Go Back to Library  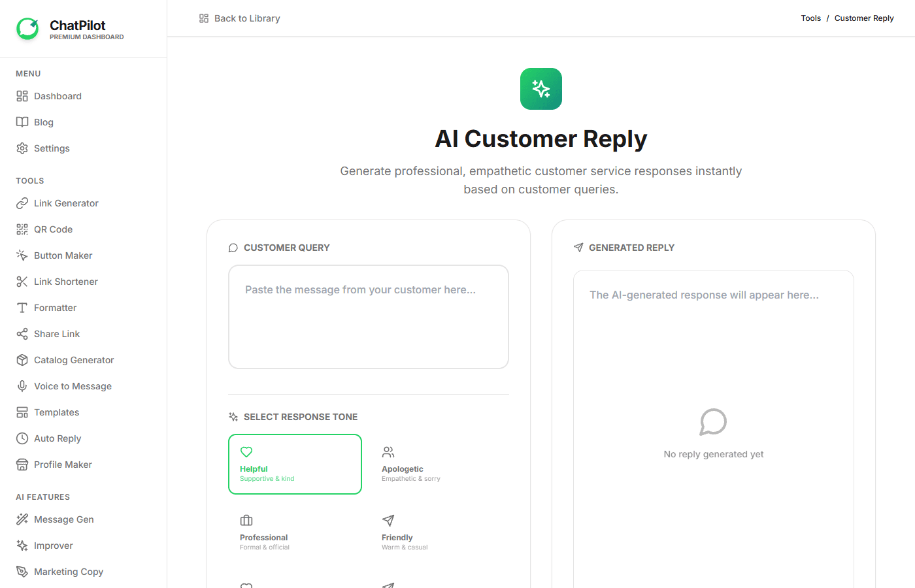pyautogui.click(x=241, y=18)
